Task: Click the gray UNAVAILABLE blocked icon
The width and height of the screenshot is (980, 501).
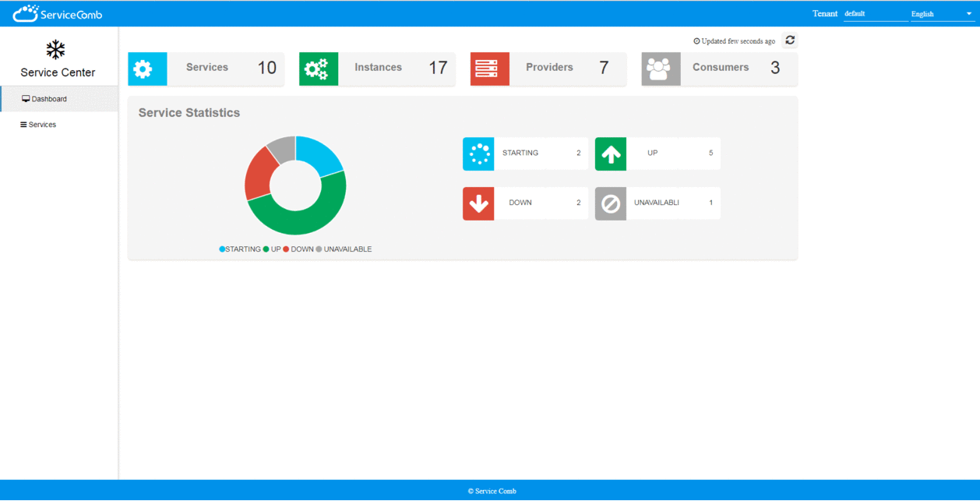Action: (x=611, y=204)
